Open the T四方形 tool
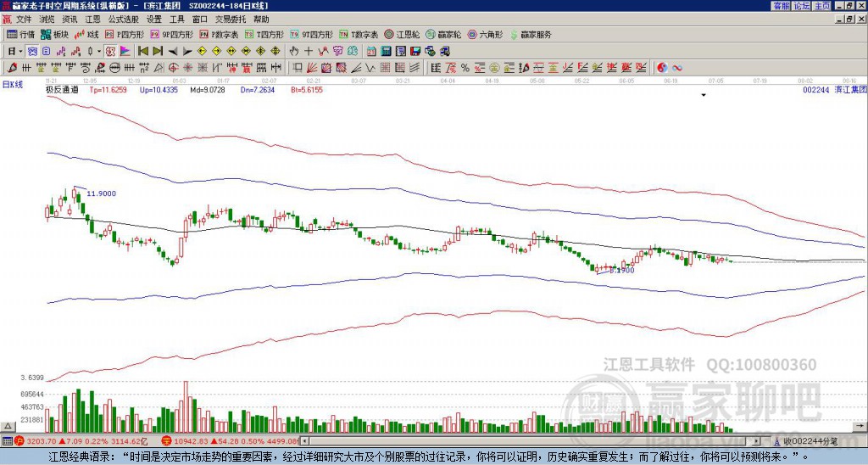 pyautogui.click(x=264, y=34)
